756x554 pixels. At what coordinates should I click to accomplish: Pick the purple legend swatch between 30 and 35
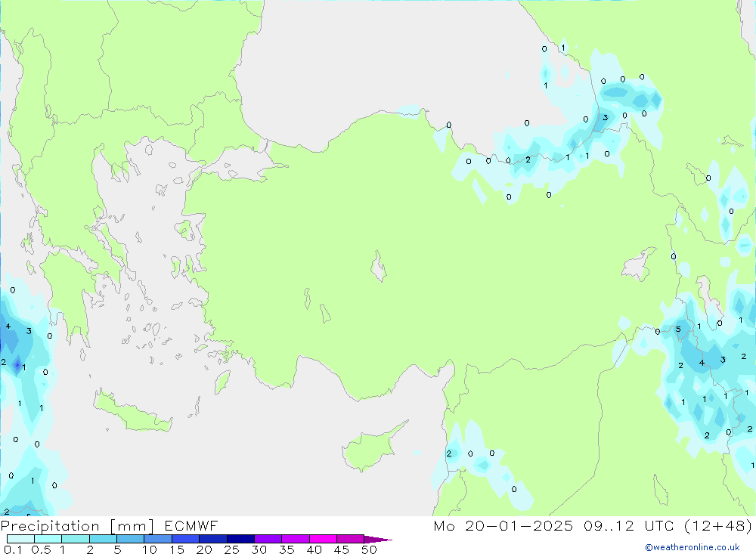coord(268,539)
